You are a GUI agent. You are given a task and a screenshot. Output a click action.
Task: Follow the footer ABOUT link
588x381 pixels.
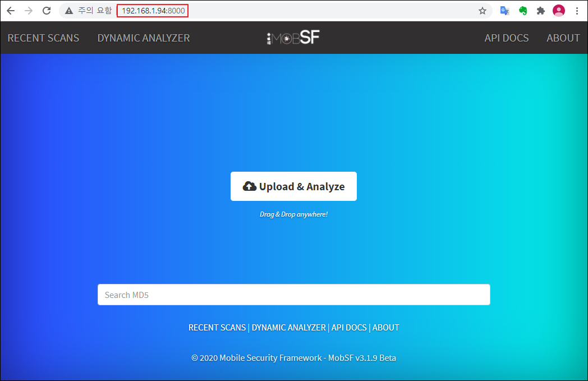(386, 327)
